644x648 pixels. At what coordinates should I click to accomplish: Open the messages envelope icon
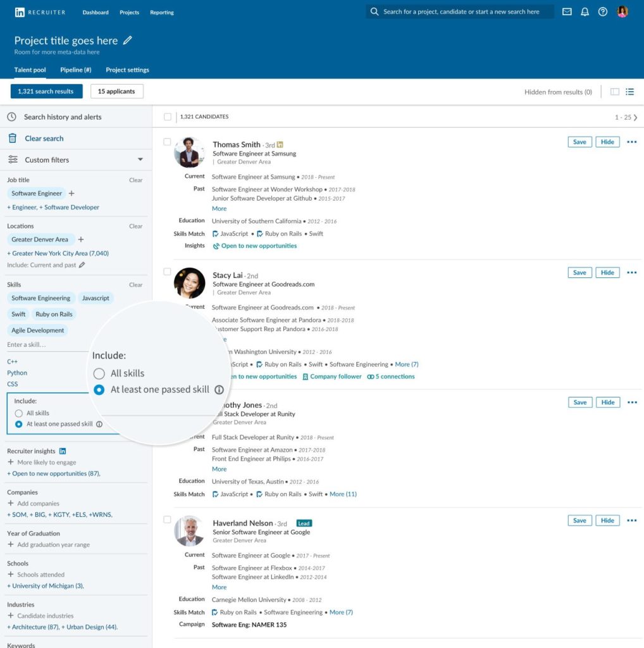(567, 12)
